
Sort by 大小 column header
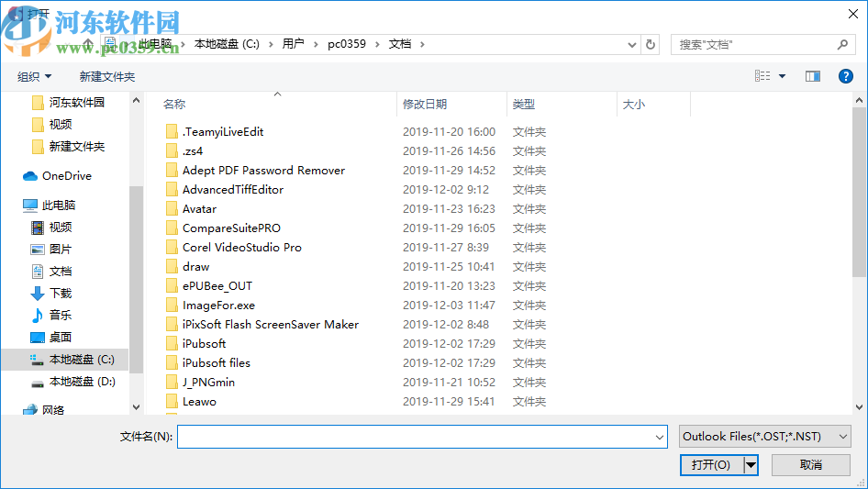click(634, 104)
